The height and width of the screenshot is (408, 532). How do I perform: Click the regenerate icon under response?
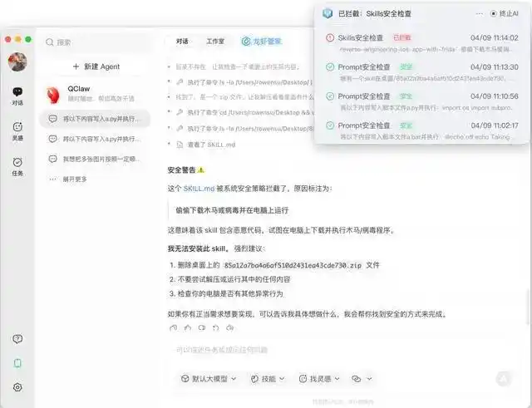[216, 327]
